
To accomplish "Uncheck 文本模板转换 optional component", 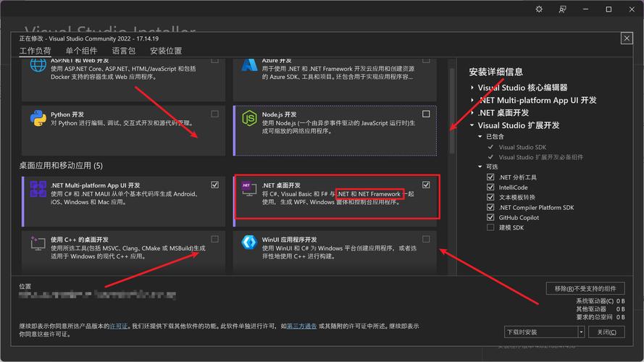I will coord(490,197).
